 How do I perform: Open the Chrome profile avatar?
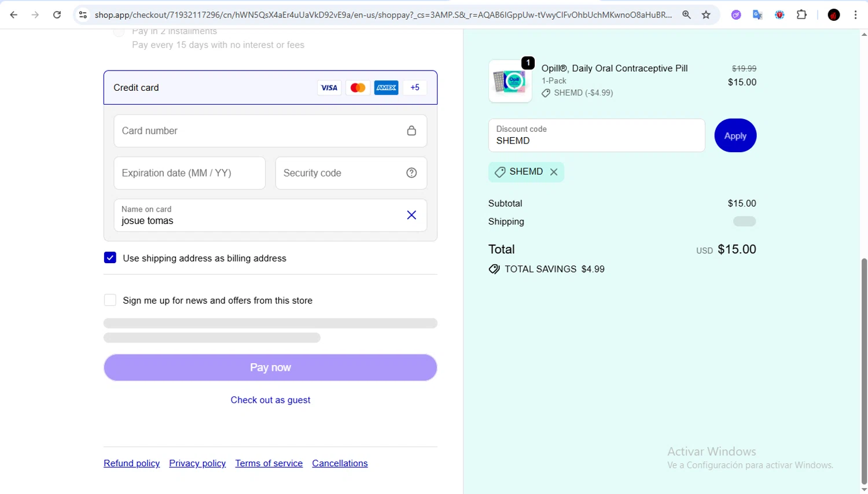(834, 15)
